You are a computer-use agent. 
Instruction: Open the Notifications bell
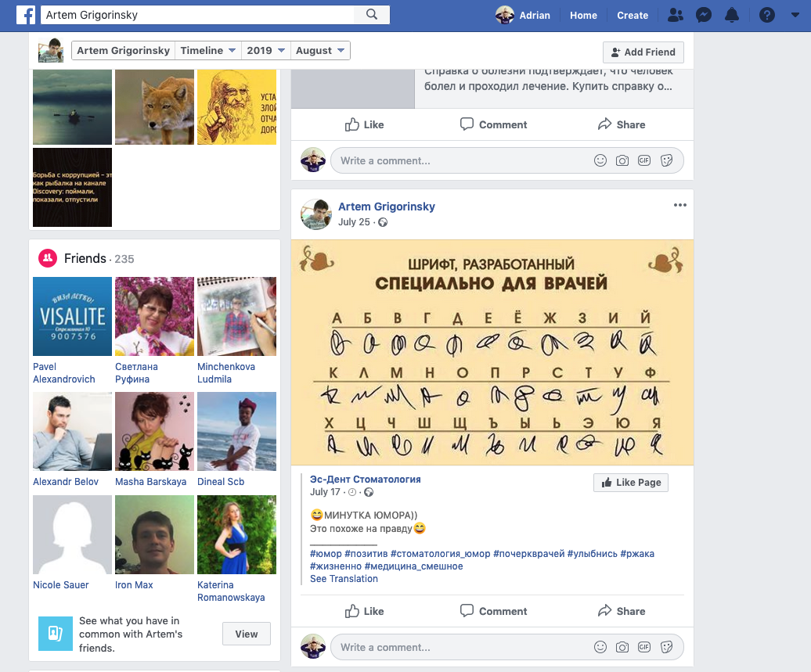(x=732, y=15)
